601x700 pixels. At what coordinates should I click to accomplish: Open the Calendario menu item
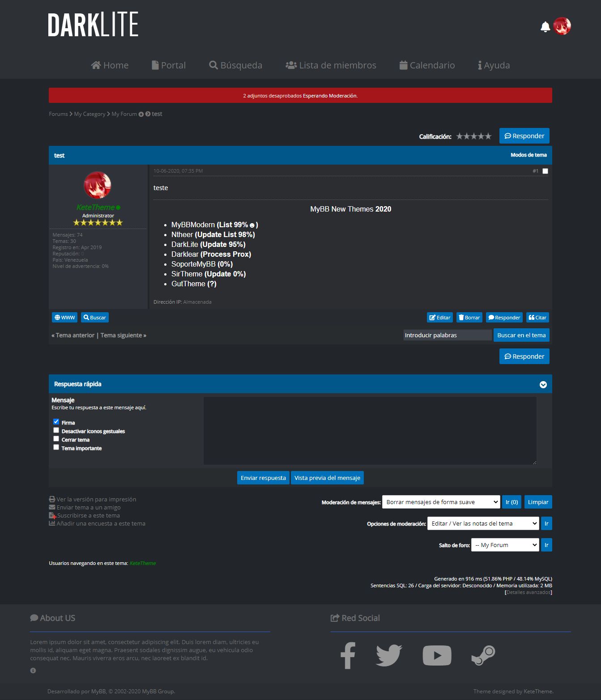coord(427,65)
